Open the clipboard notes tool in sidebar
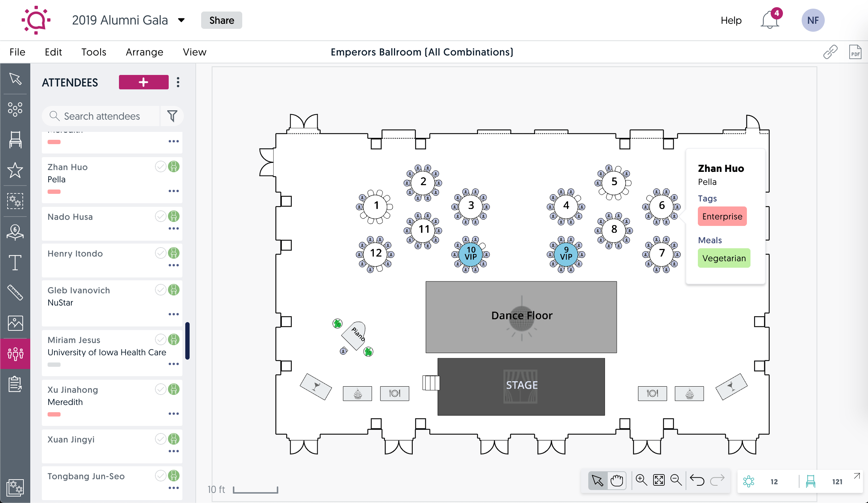Screen dimensions: 868x503 [15, 384]
